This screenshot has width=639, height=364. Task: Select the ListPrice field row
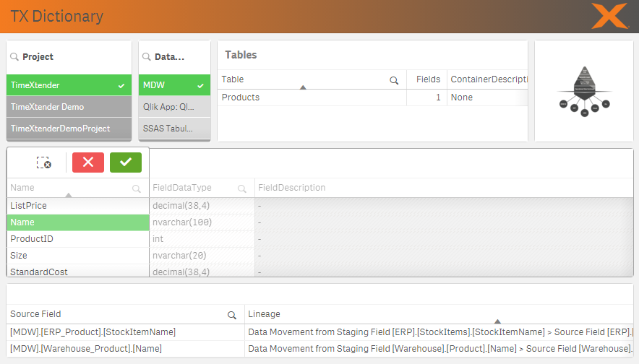(78, 206)
